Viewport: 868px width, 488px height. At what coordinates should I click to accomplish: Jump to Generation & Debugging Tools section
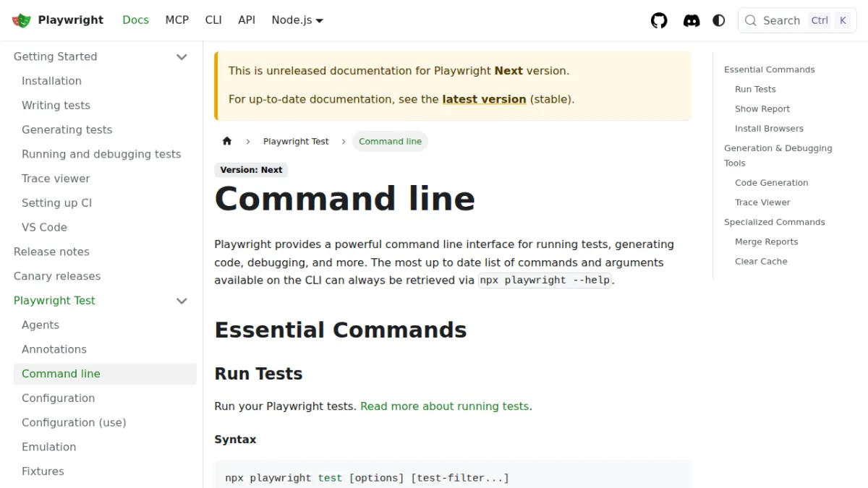point(778,155)
